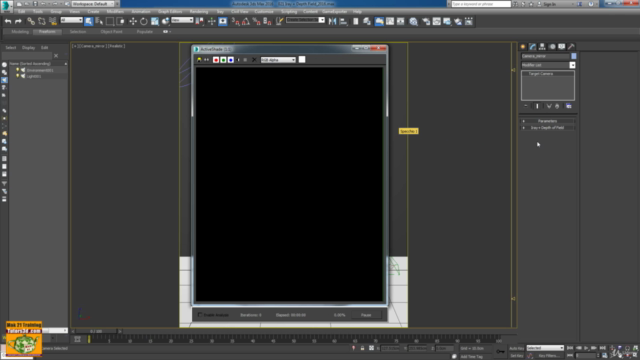Click the white color swatch in ActiveShade
This screenshot has width=640, height=360.
(302, 60)
